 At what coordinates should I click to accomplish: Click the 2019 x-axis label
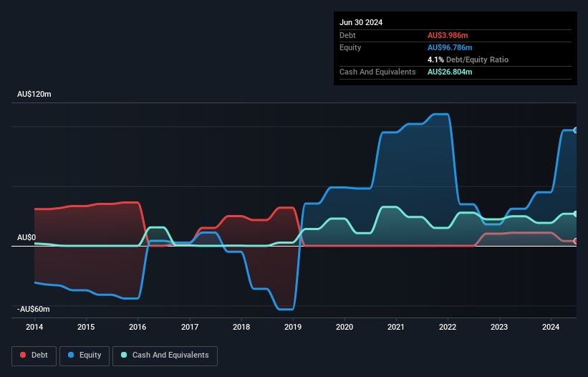point(293,327)
